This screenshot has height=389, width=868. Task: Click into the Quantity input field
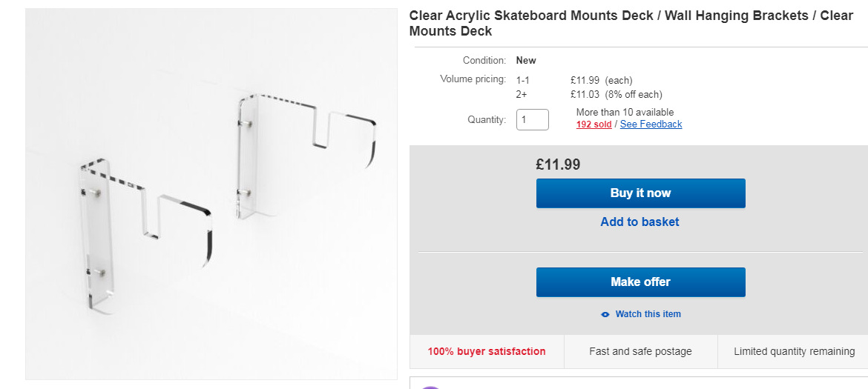tap(532, 119)
